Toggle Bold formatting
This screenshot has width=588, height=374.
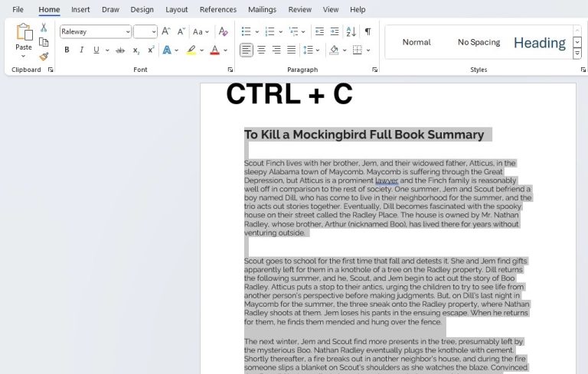tap(67, 50)
